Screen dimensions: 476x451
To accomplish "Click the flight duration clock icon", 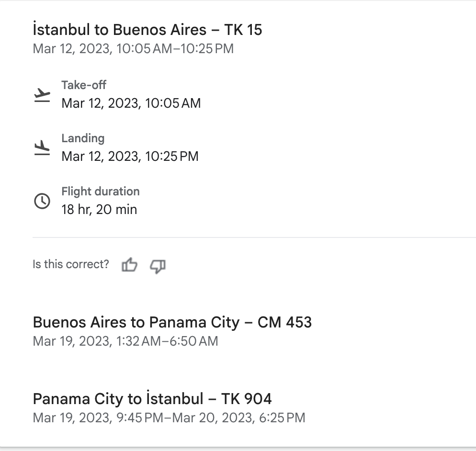I will pos(42,201).
